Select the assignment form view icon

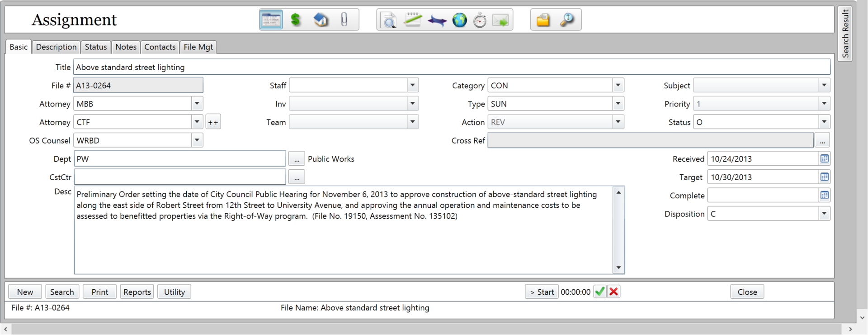(x=271, y=20)
